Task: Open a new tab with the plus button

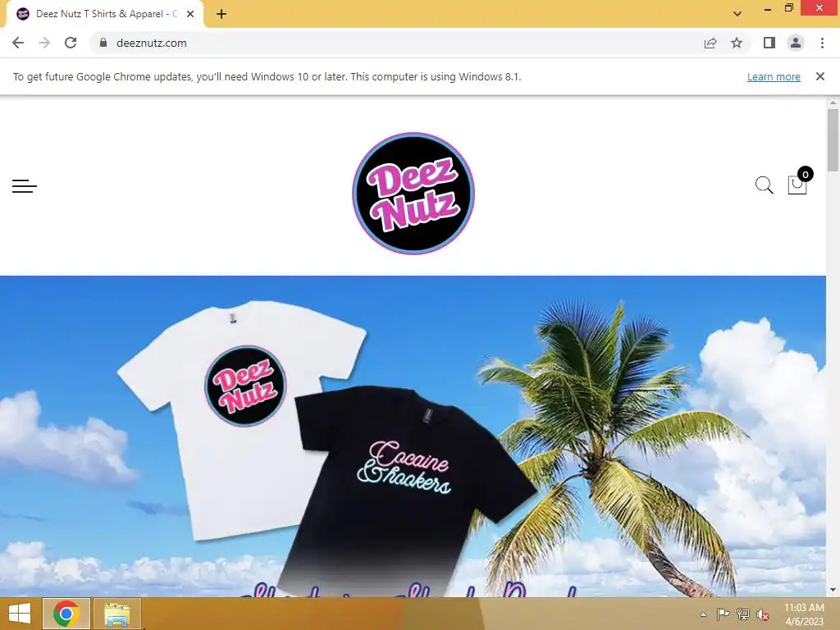Action: (x=221, y=14)
